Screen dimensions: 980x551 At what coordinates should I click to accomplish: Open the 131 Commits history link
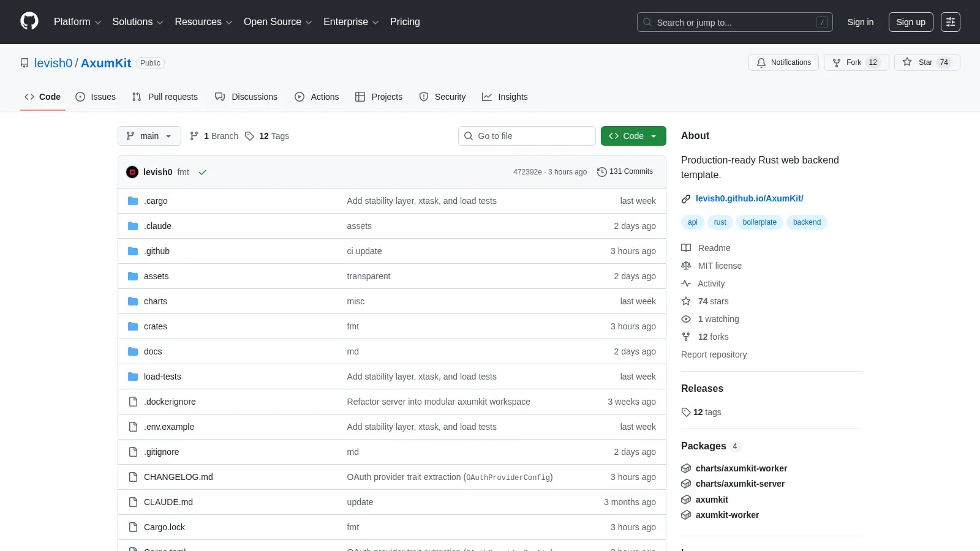coord(625,171)
